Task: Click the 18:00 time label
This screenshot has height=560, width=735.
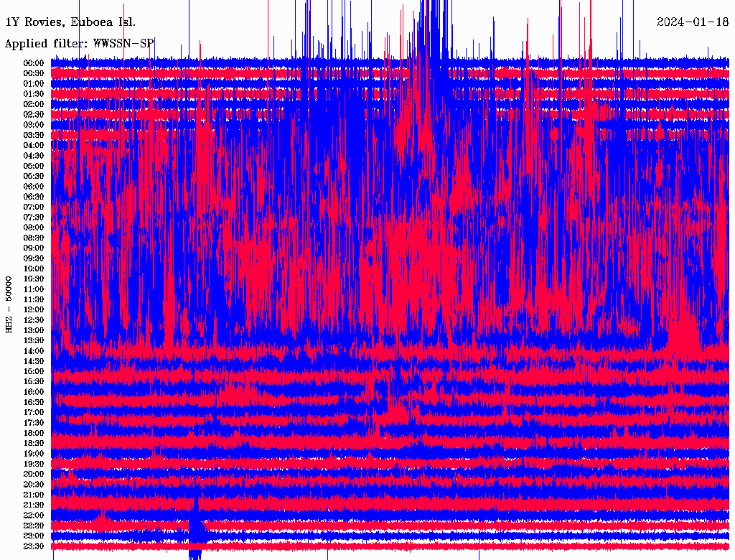Action: 34,433
